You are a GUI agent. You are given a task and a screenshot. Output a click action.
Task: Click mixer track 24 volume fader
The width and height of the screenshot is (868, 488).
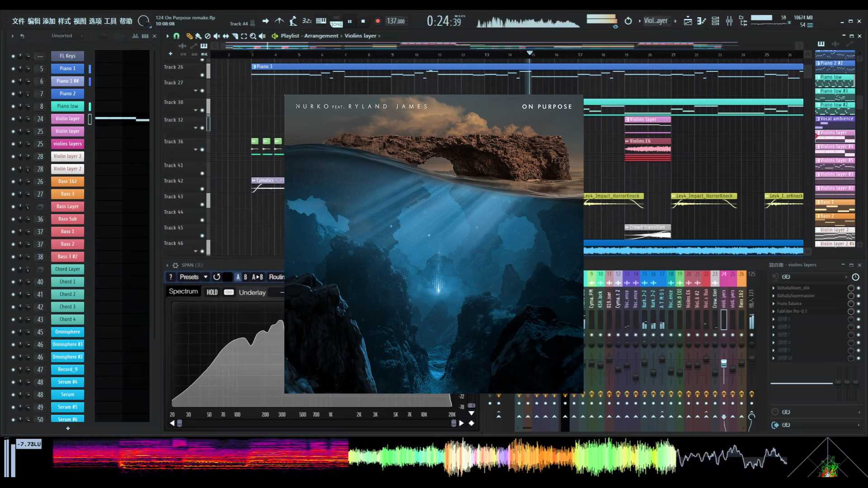724,364
